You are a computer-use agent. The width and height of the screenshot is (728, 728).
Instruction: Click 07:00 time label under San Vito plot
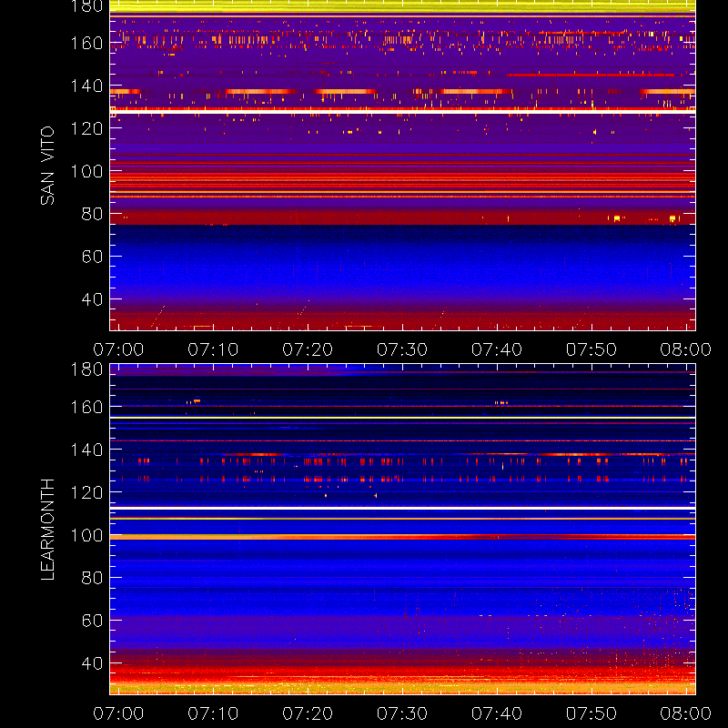(x=118, y=349)
